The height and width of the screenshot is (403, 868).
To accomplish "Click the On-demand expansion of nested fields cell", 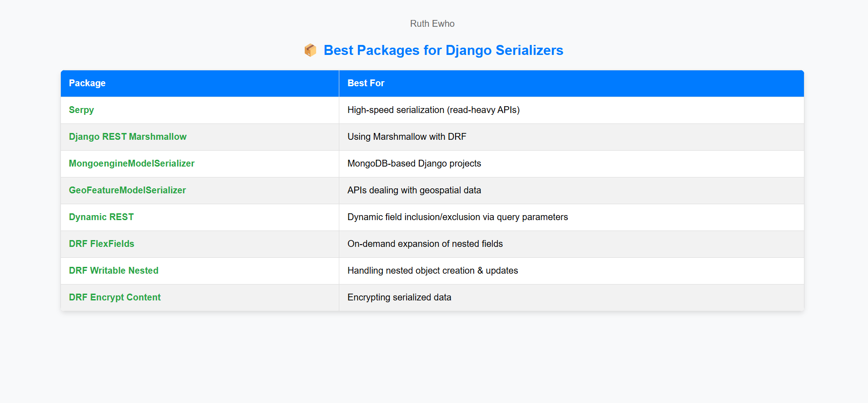I will point(571,244).
